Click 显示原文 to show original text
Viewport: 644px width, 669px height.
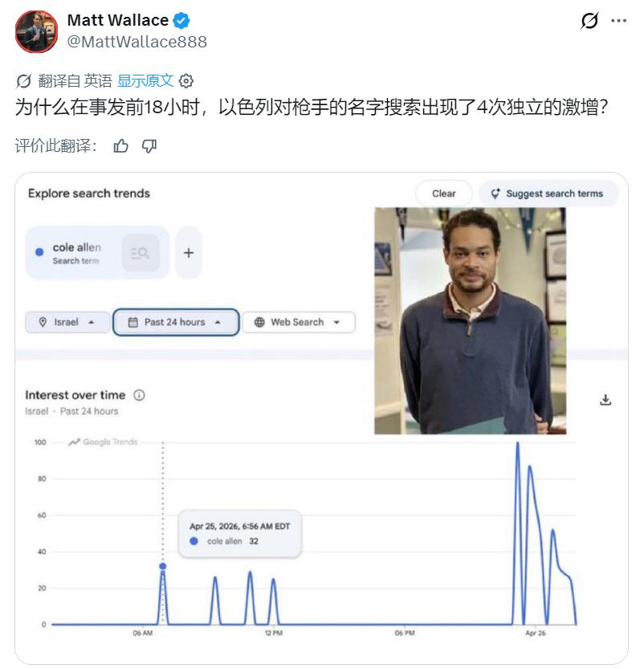[x=145, y=80]
